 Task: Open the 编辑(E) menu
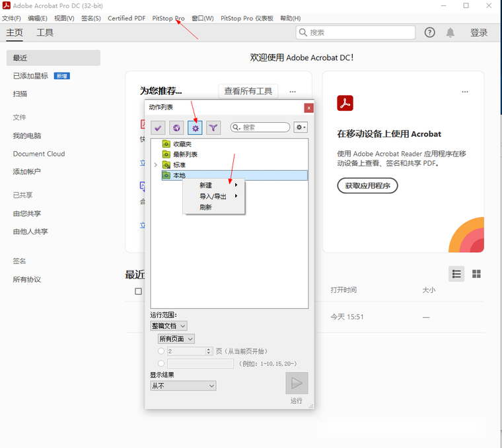coord(38,18)
